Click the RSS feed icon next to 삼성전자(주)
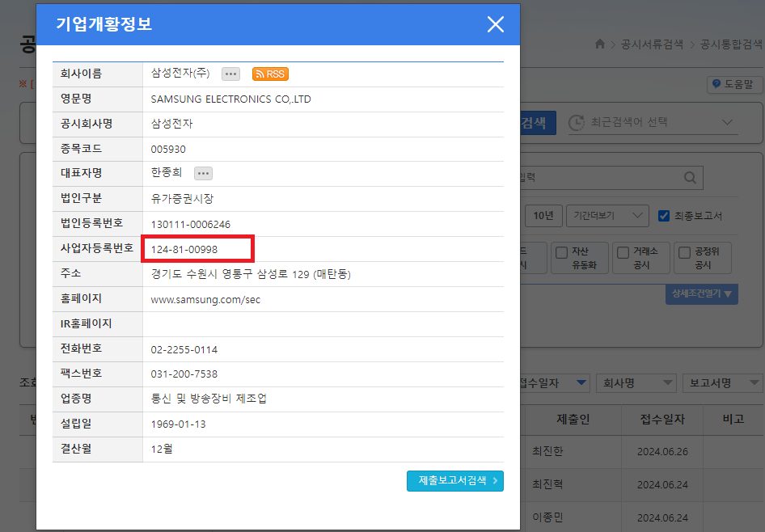This screenshot has height=532, width=765. coord(270,74)
